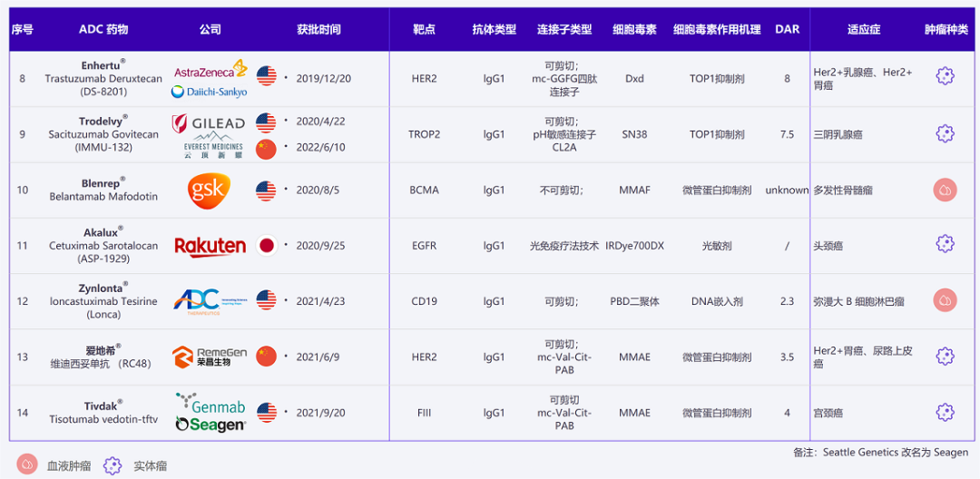Image resolution: width=980 pixels, height=479 pixels.
Task: Click the 血液肿瘤 legend icon
Action: pos(27,464)
